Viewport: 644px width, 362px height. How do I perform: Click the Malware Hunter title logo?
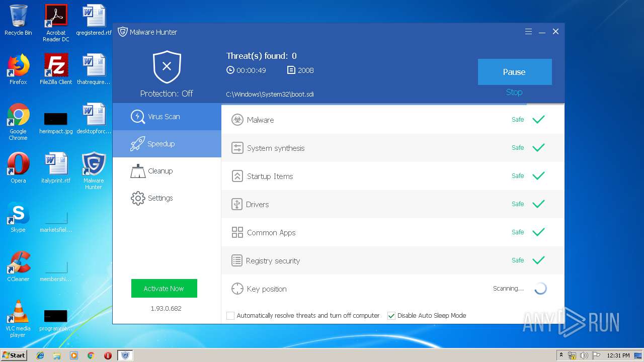pos(122,32)
